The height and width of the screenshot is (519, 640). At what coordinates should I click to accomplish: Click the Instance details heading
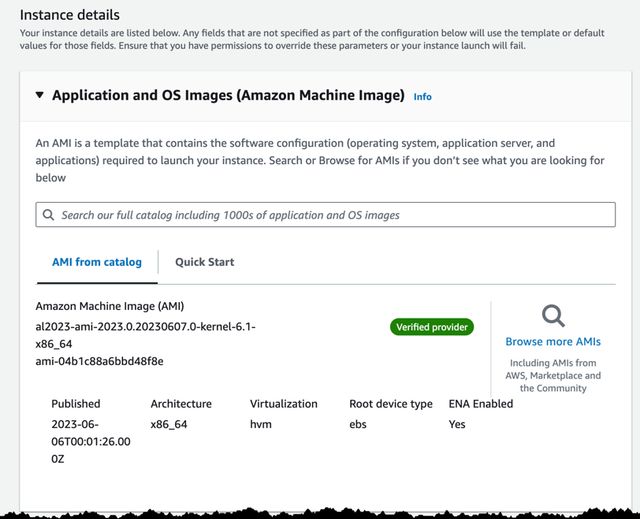(x=70, y=15)
